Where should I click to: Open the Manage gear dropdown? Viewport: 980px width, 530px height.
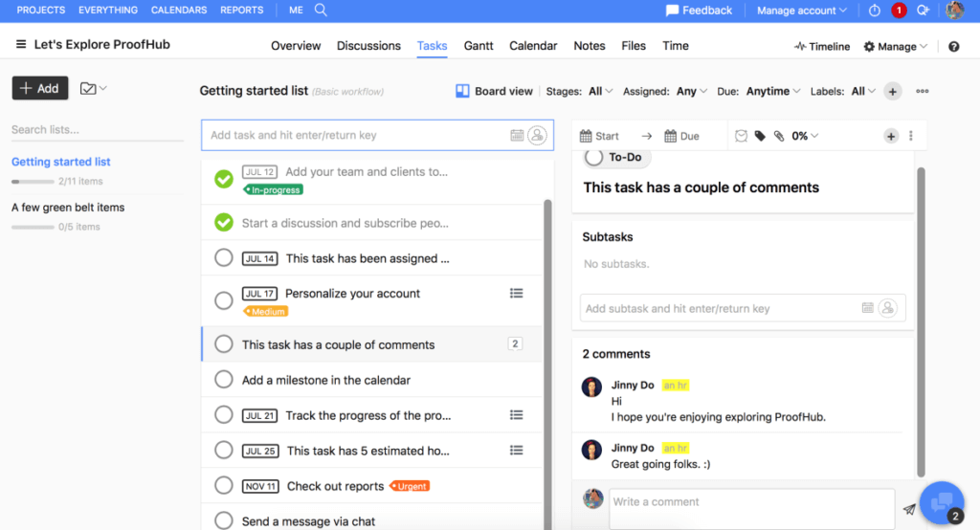(896, 46)
